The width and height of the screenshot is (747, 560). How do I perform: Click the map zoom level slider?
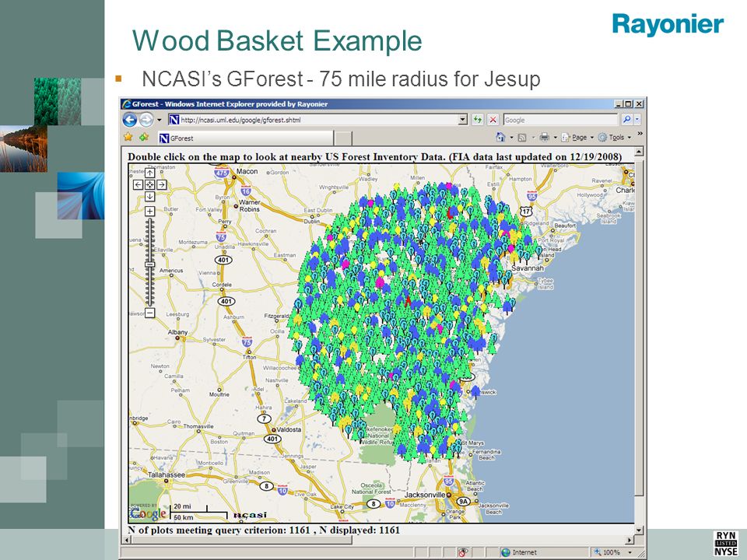pyautogui.click(x=149, y=264)
